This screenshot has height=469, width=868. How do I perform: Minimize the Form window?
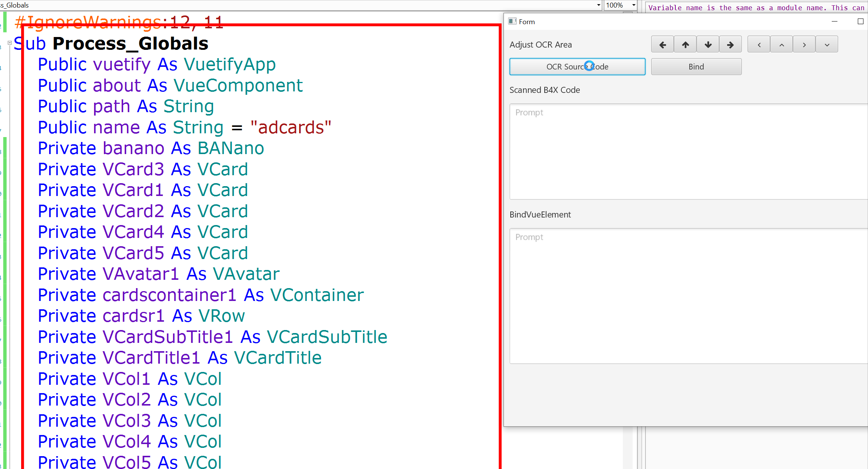[835, 22]
